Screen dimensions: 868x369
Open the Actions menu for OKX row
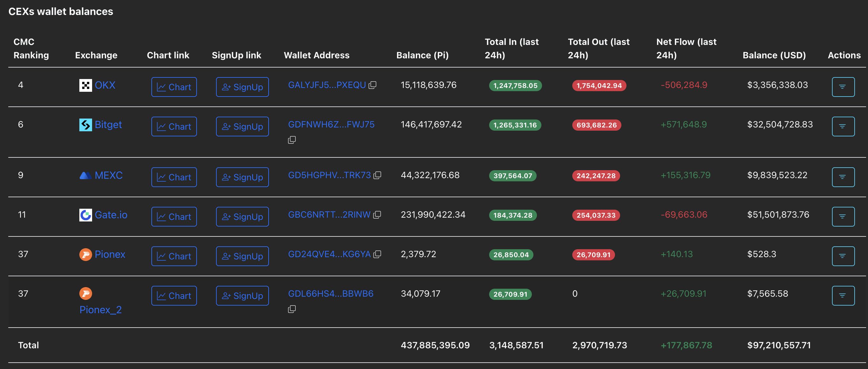[x=843, y=87]
